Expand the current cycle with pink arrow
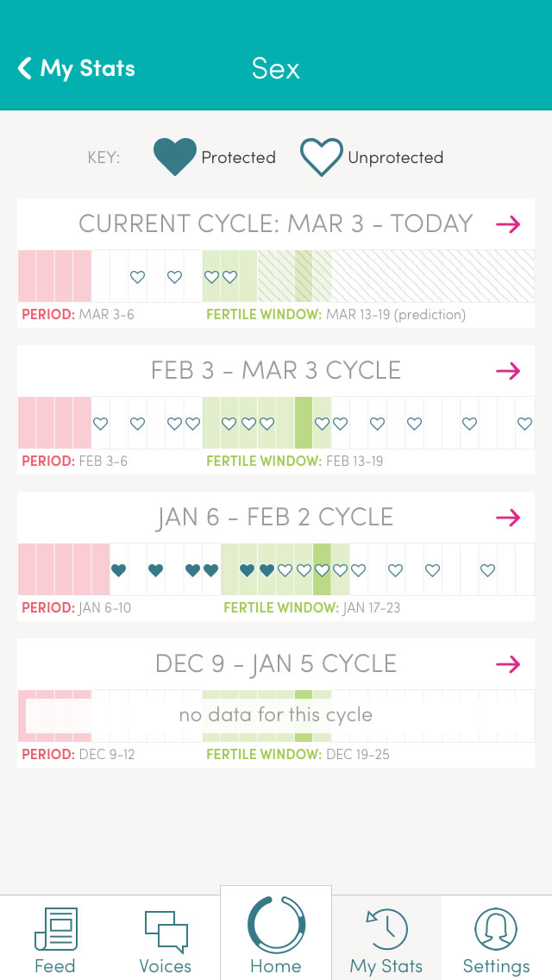Screen dimensions: 552x980 click(508, 224)
